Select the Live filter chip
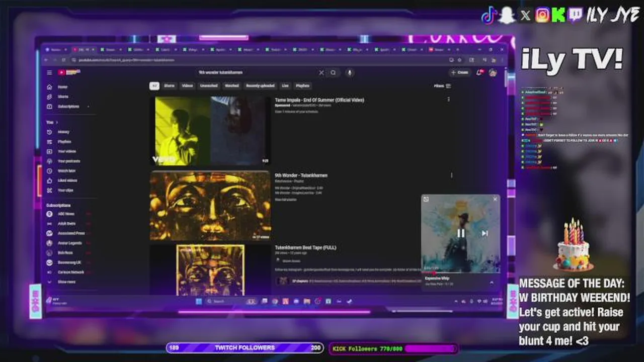This screenshot has width=644, height=362. [x=285, y=86]
